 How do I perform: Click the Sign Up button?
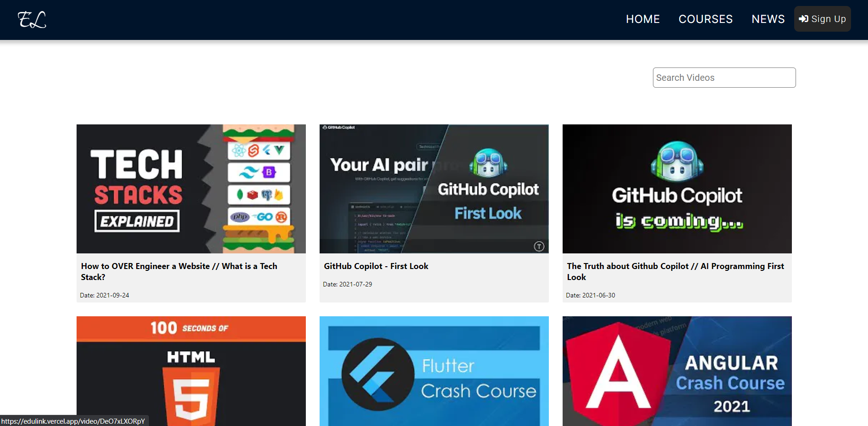pos(823,19)
